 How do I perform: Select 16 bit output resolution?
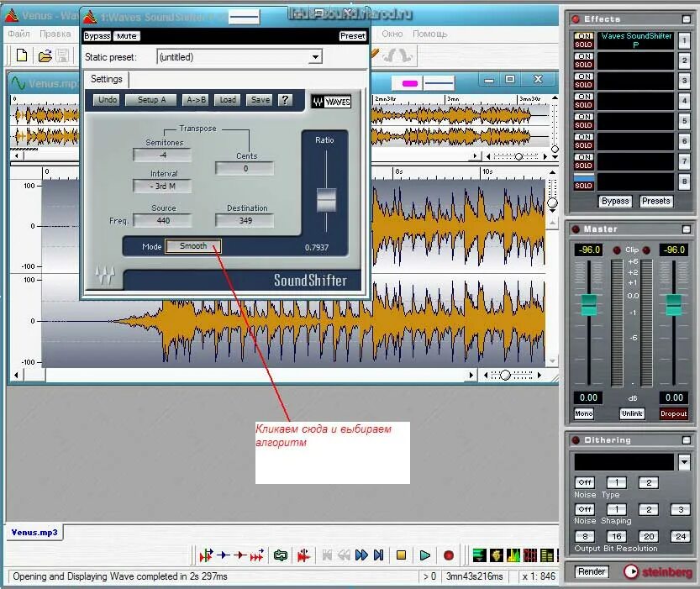(617, 536)
